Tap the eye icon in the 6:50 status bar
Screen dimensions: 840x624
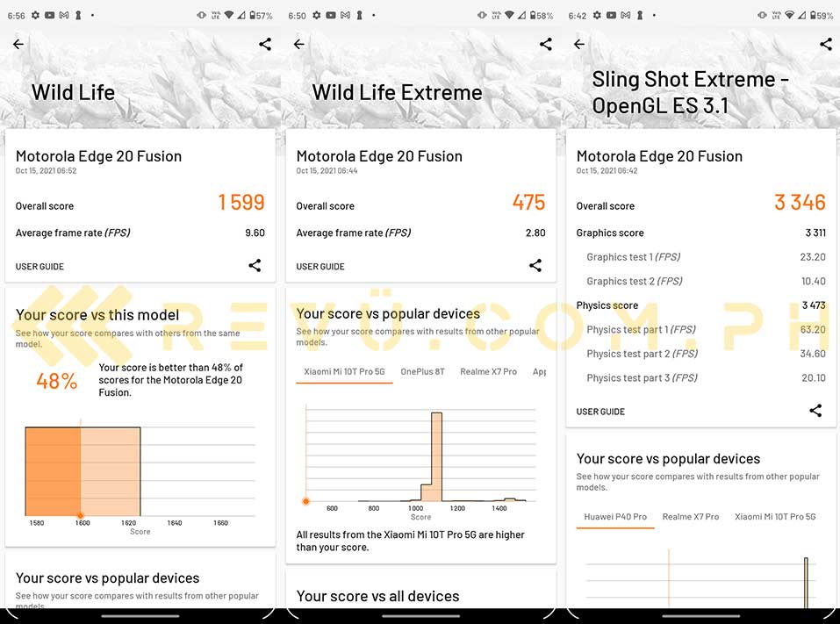pyautogui.click(x=482, y=16)
